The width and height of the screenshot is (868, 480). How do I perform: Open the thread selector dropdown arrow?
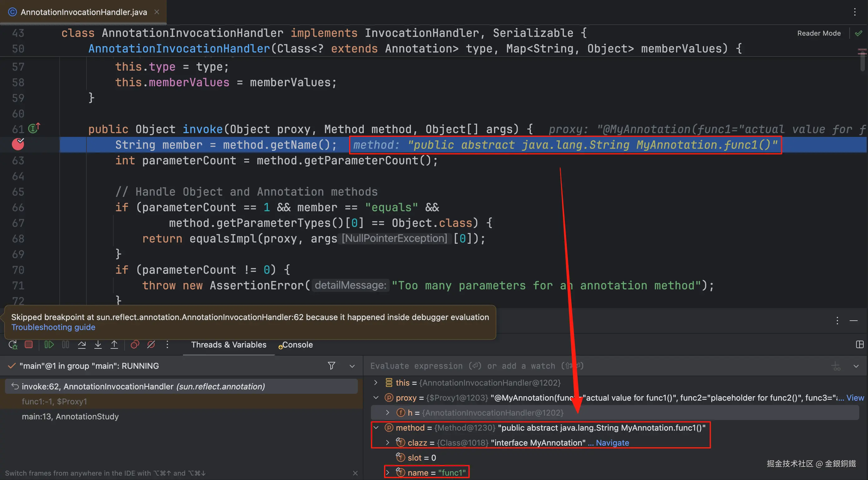352,366
